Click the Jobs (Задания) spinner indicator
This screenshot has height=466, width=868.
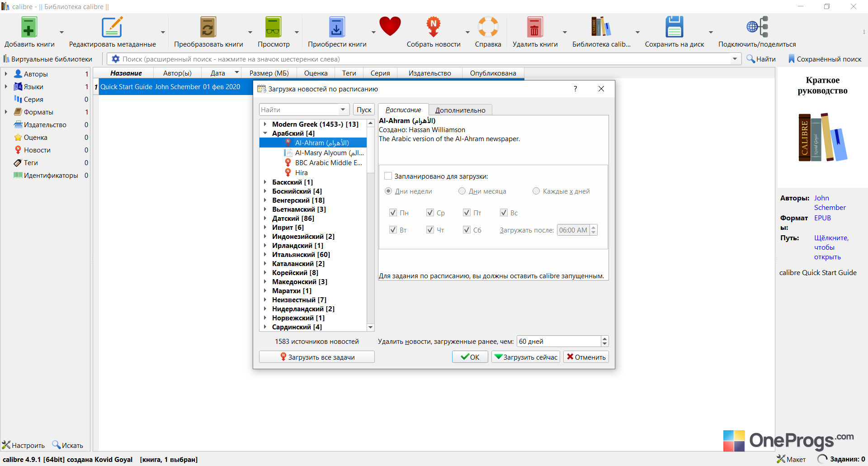(x=822, y=459)
